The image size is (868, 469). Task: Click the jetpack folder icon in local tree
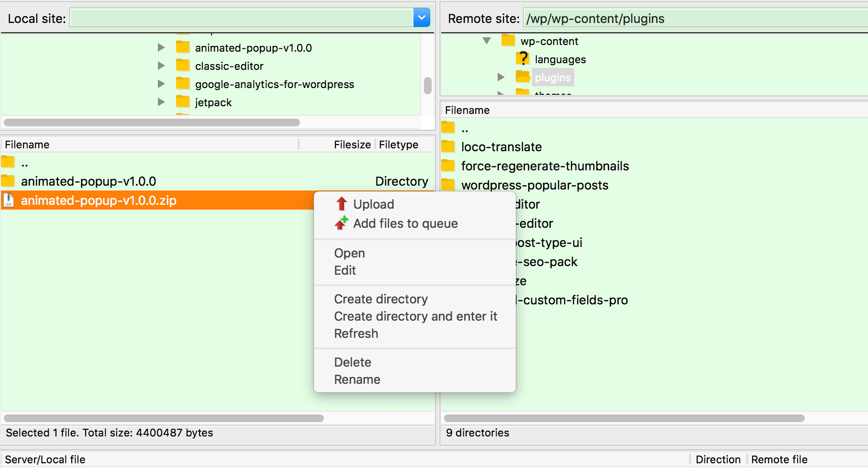click(182, 102)
